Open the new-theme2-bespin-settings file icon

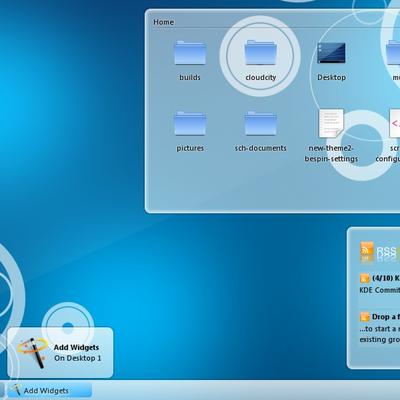point(331,123)
